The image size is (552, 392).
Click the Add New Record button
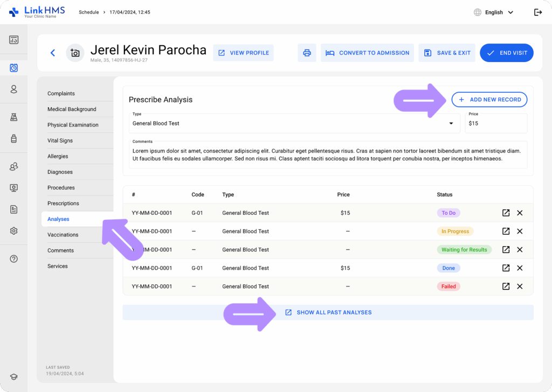489,100
